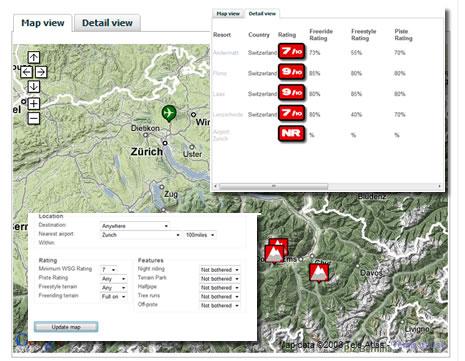Zoom in with the plus button
This screenshot has width=465, height=361.
33,104
